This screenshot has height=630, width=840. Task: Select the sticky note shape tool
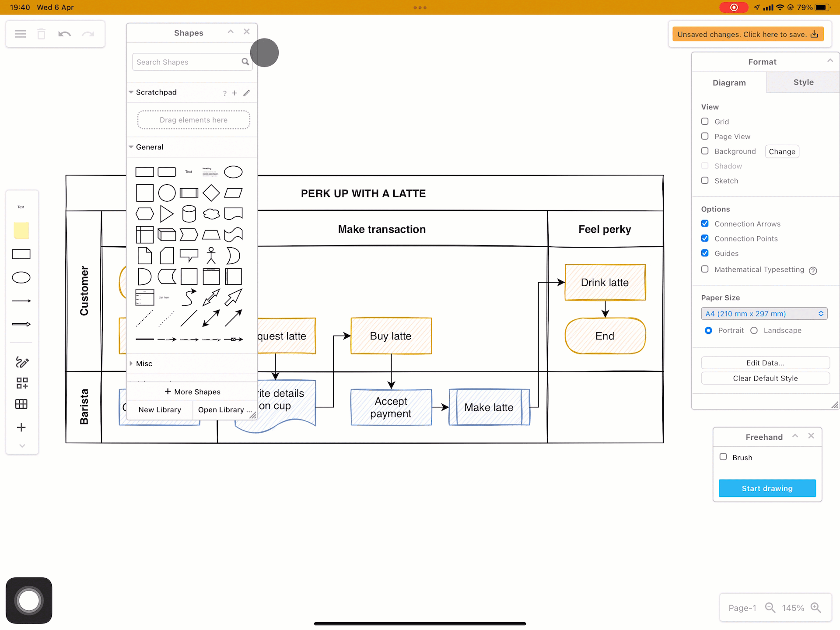pyautogui.click(x=21, y=231)
